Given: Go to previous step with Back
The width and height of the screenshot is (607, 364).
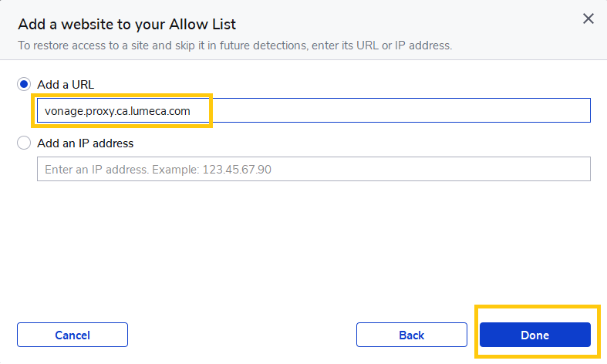Looking at the screenshot, I should click(x=411, y=335).
